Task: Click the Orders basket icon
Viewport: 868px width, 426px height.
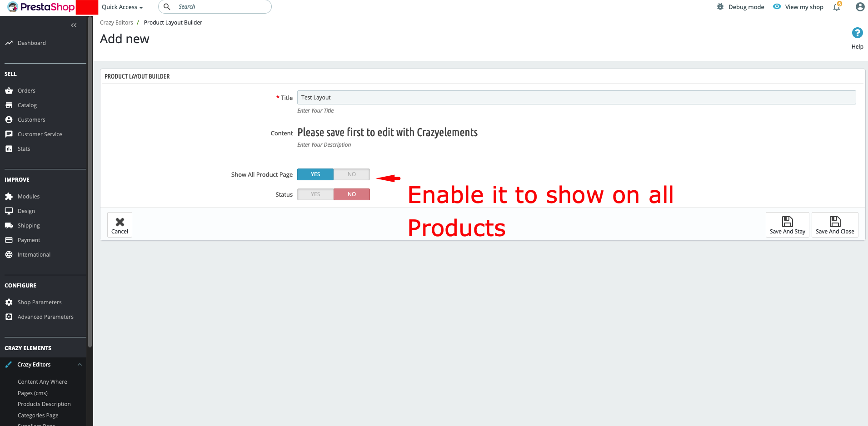Action: (9, 91)
